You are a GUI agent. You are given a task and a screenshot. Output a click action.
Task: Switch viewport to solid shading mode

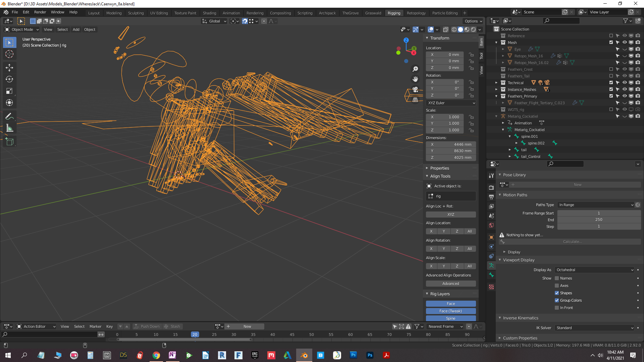click(460, 29)
